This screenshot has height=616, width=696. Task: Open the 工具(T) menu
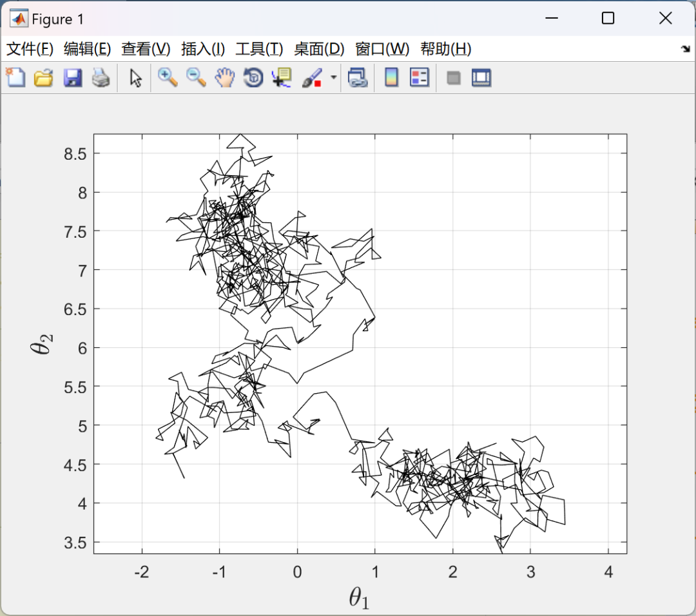(259, 49)
